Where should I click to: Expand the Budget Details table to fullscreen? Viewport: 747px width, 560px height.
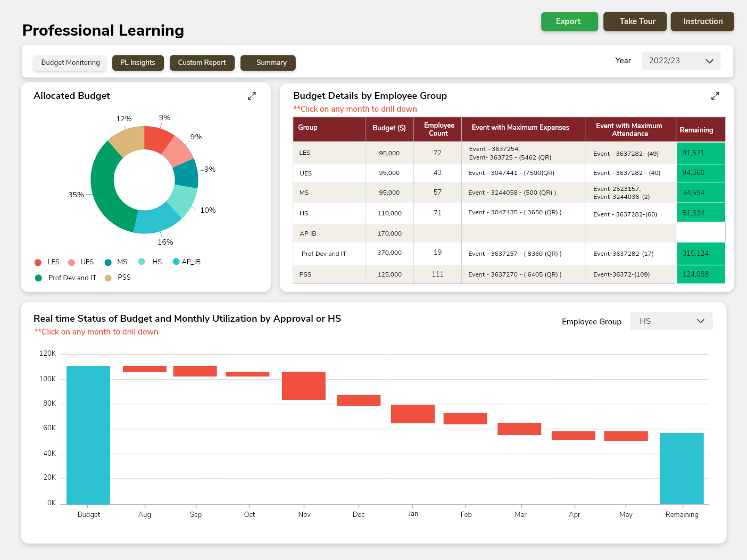(x=715, y=96)
